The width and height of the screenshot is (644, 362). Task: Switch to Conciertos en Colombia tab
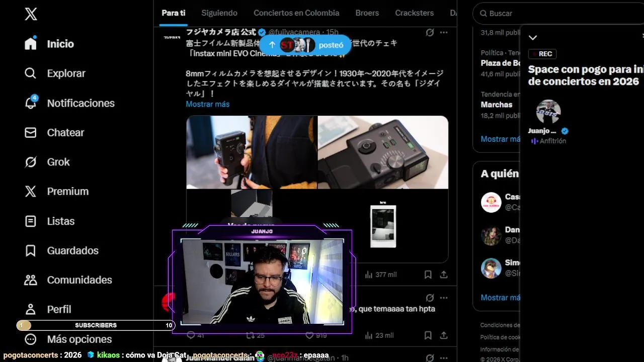pyautogui.click(x=296, y=13)
